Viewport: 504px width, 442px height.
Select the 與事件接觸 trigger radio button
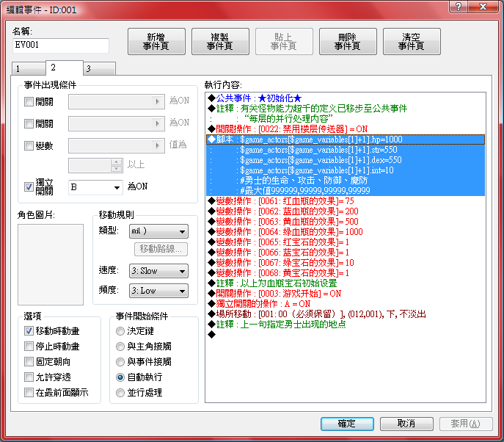(x=120, y=361)
